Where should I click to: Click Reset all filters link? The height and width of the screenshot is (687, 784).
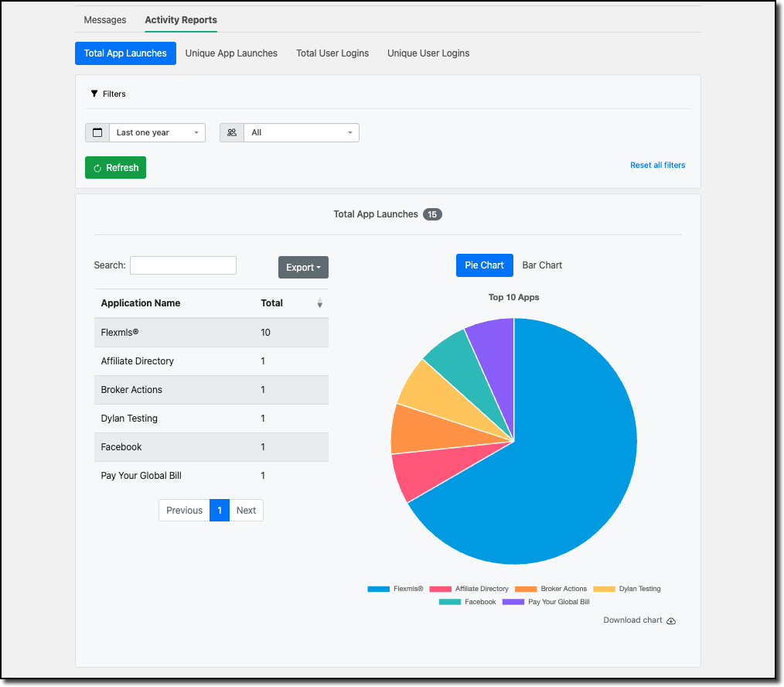pos(657,165)
